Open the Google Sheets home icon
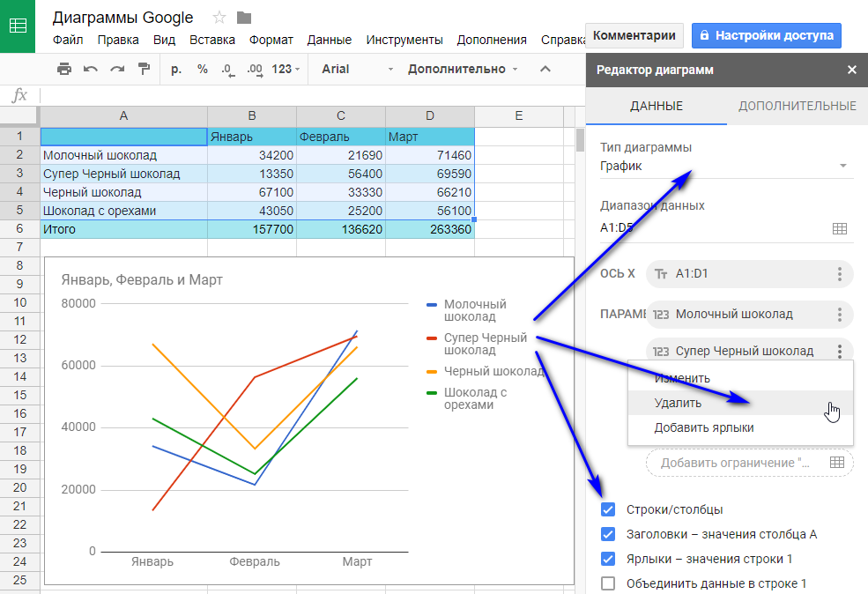 coord(18,26)
